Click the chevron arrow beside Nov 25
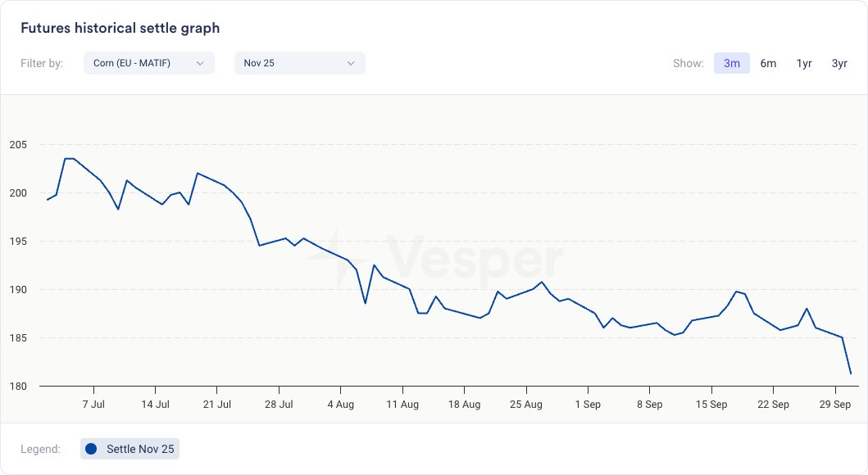This screenshot has width=868, height=475. (x=351, y=63)
